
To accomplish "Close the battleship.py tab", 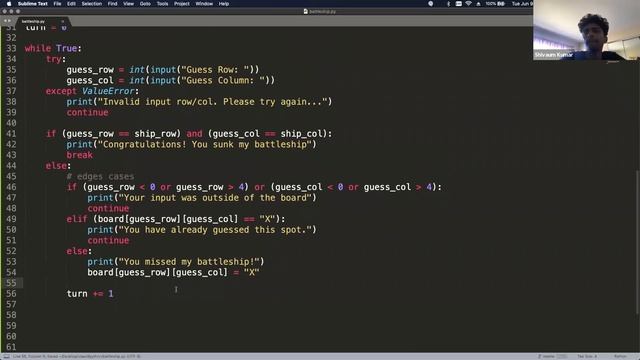I will [62, 21].
